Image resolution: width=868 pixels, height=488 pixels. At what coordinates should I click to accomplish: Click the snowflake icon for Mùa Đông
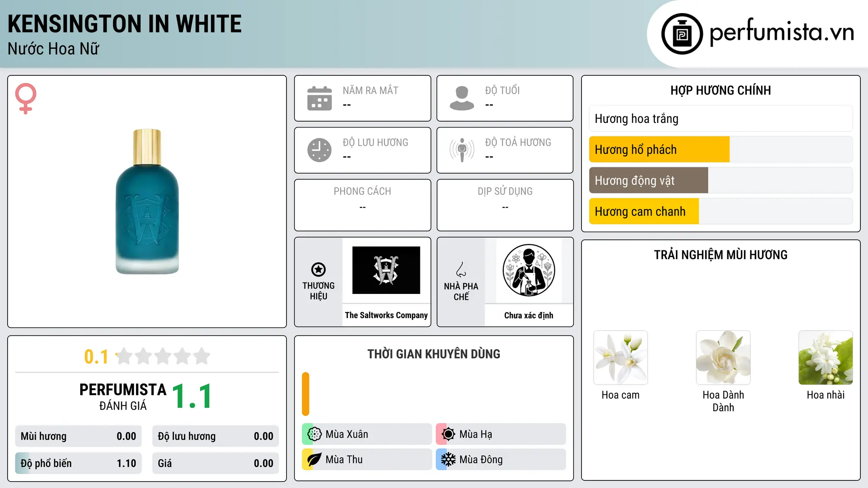coord(448,459)
